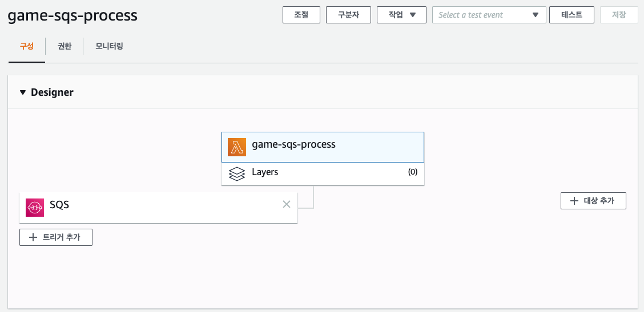
Task: Click the 테스트 button
Action: point(571,15)
